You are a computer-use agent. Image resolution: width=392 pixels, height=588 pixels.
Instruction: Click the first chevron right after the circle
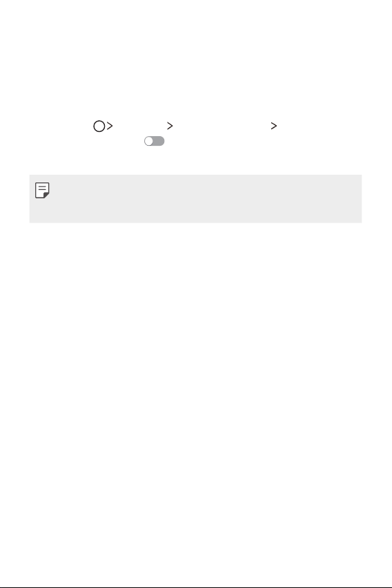110,126
